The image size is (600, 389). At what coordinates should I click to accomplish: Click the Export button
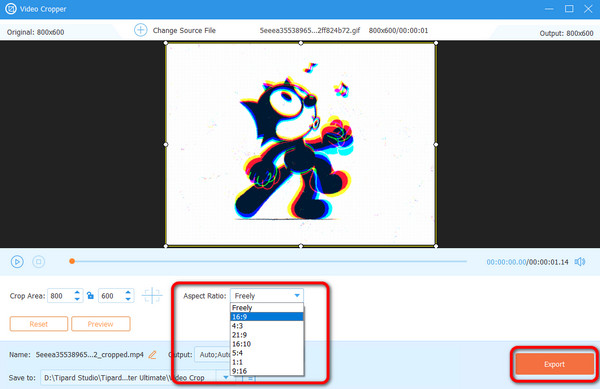pyautogui.click(x=554, y=364)
